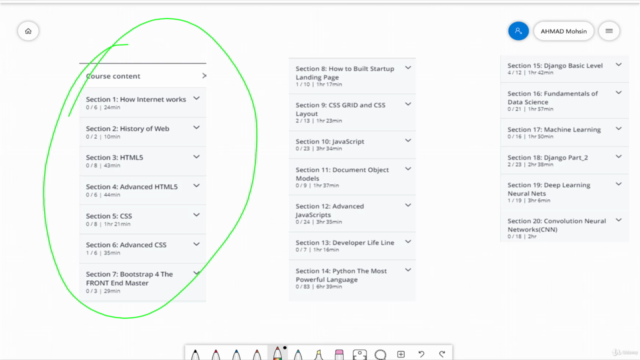Click 'Section 5: CSS' title
This screenshot has width=640, height=360.
[x=109, y=216]
